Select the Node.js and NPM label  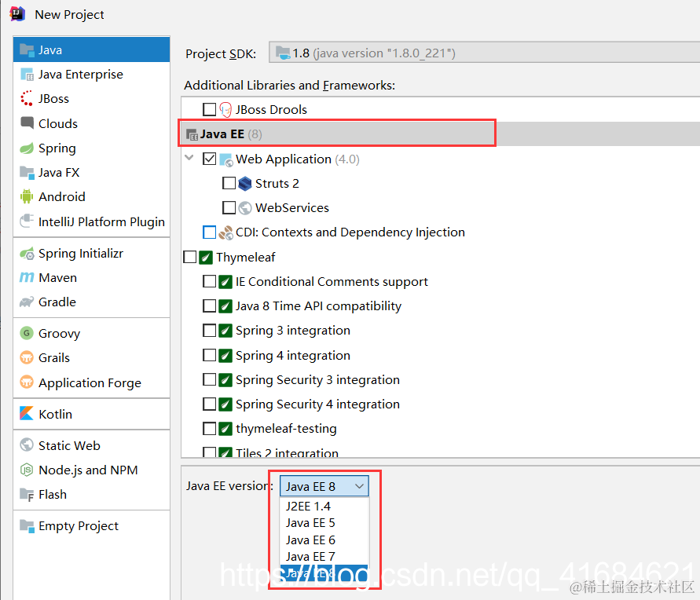click(x=89, y=470)
